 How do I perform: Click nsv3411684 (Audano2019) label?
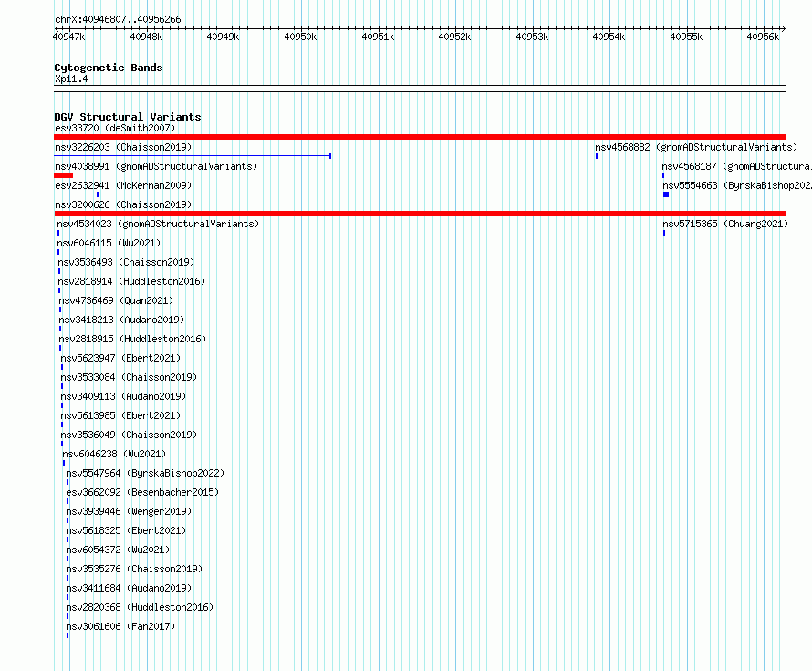129,588
